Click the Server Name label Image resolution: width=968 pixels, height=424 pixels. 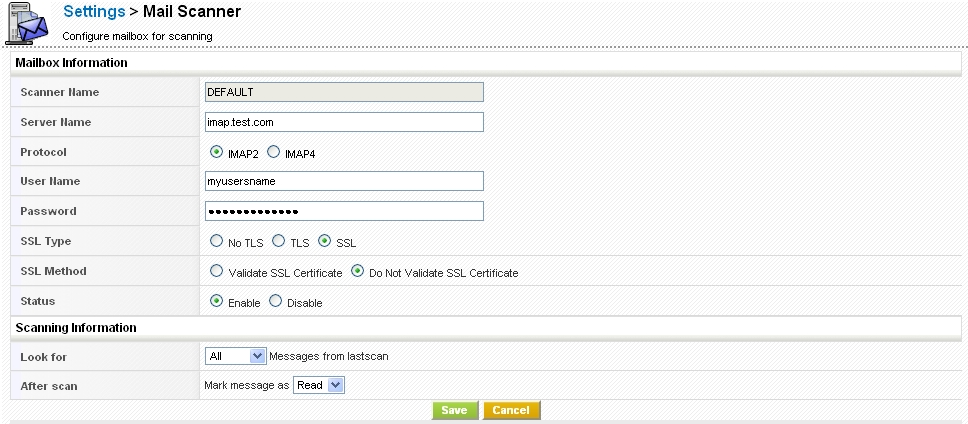click(x=56, y=122)
